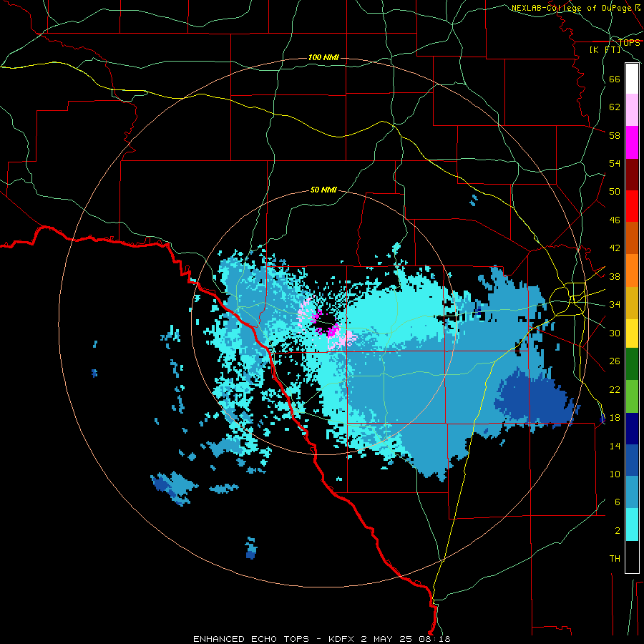Click the light pink swatch at 62 kft
The image size is (644, 644).
632,110
